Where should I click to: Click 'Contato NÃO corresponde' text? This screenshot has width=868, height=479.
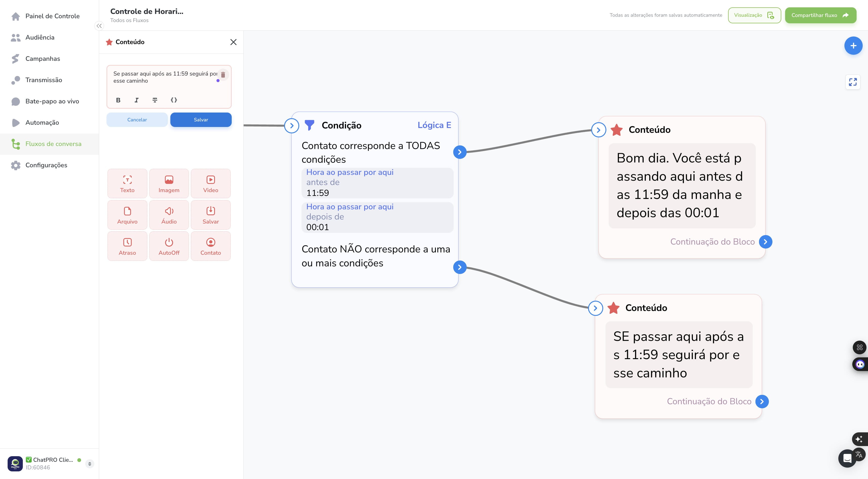pos(376,256)
